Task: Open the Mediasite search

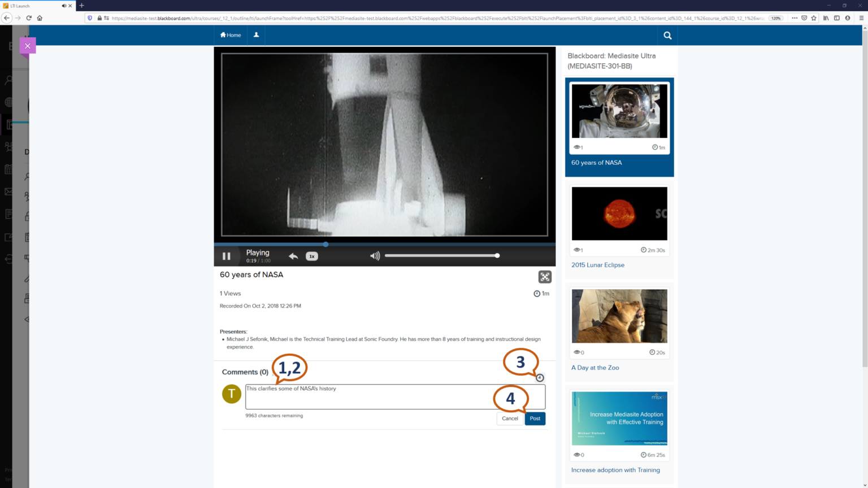Action: click(x=667, y=36)
